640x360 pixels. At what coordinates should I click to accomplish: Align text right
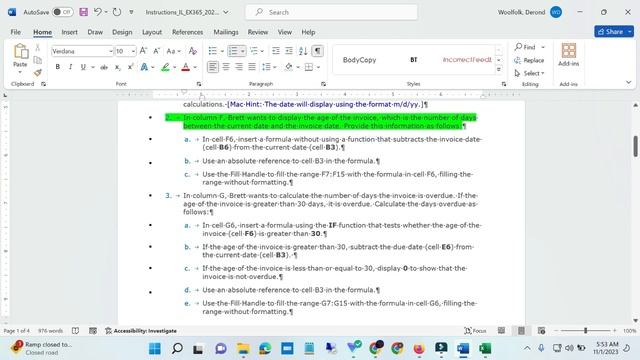(x=239, y=67)
